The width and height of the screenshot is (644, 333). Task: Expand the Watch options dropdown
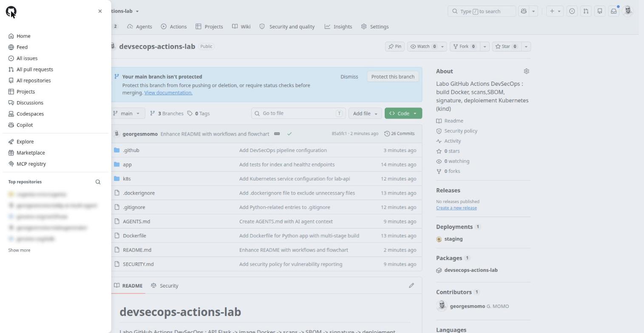443,46
